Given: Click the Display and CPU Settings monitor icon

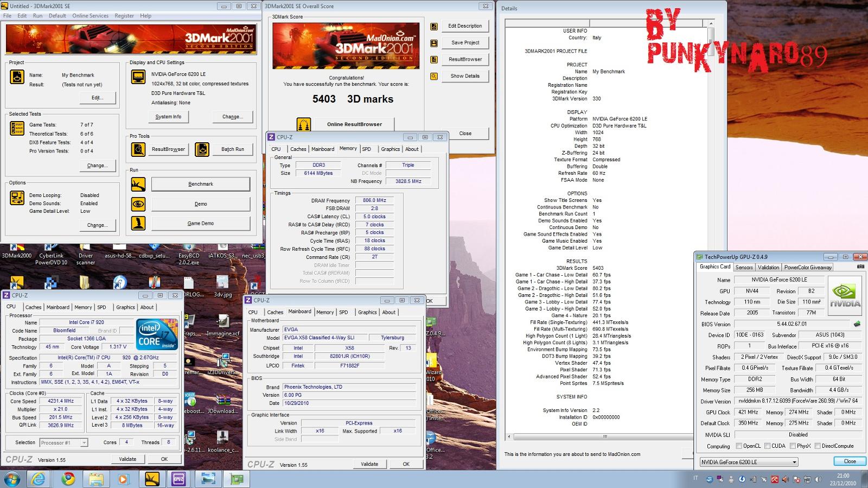Looking at the screenshot, I should pyautogui.click(x=138, y=77).
